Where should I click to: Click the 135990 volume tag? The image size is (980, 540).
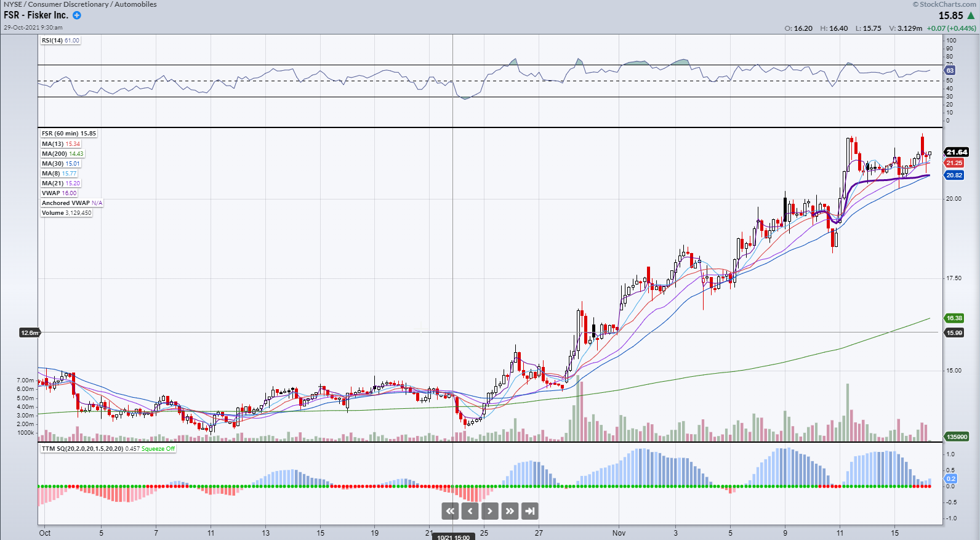pyautogui.click(x=957, y=437)
